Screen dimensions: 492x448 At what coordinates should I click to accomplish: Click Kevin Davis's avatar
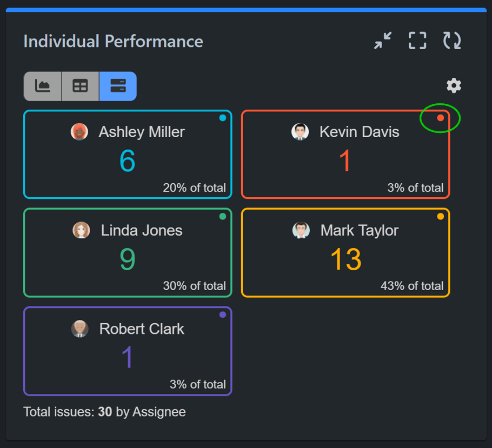coord(300,132)
